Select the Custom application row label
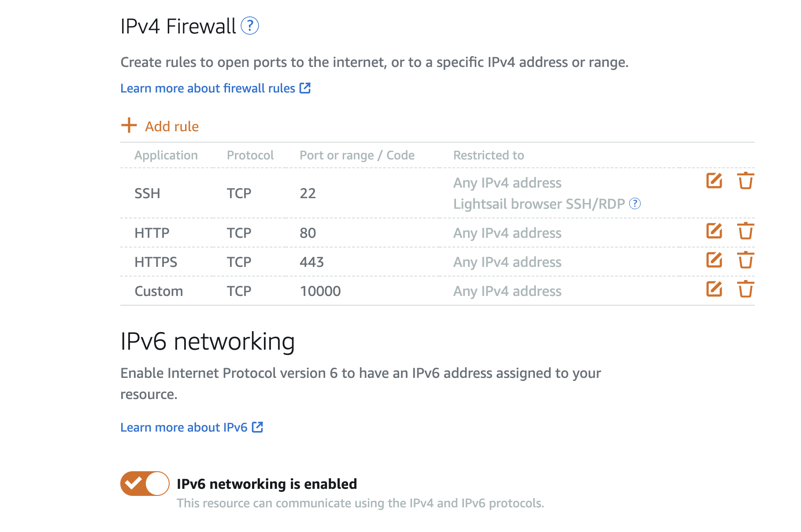Screen dimensions: 801x532 coord(159,291)
